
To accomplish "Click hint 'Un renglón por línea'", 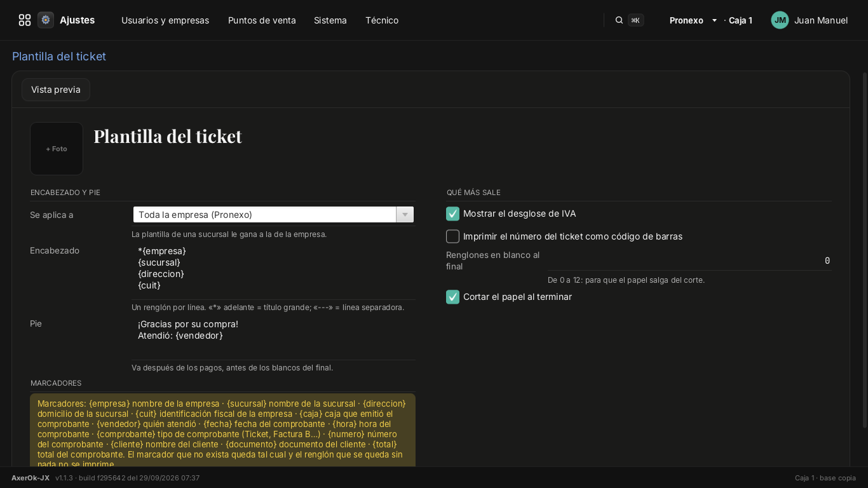I will 268,308.
